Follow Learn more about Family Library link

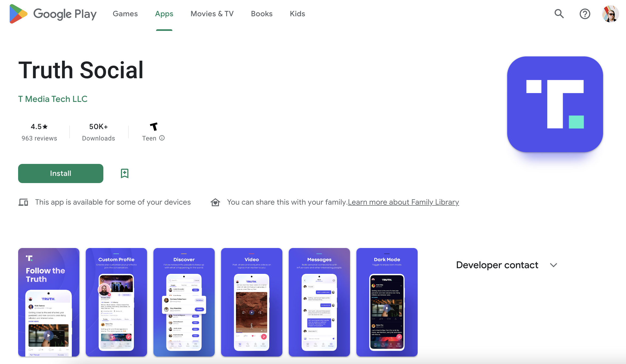pyautogui.click(x=403, y=202)
